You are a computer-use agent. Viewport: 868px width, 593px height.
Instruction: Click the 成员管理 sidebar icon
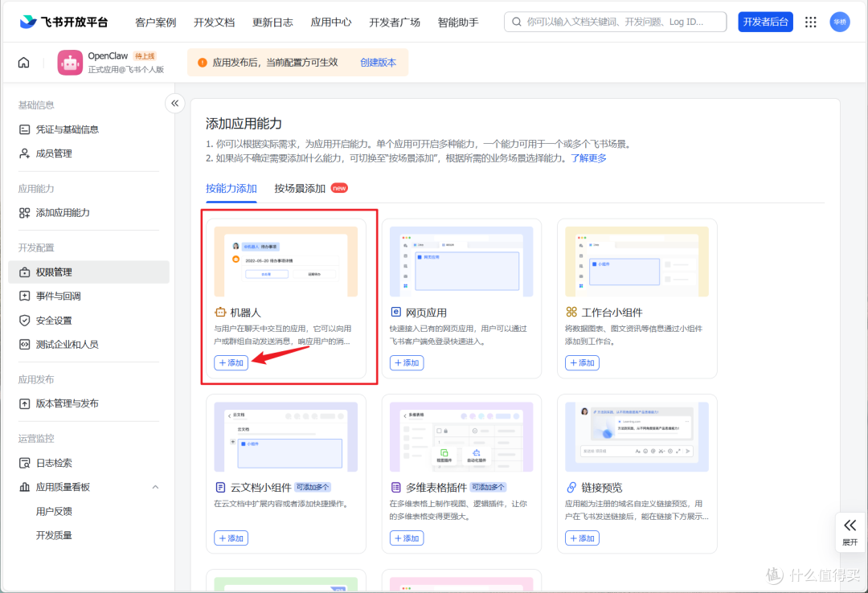pos(24,153)
